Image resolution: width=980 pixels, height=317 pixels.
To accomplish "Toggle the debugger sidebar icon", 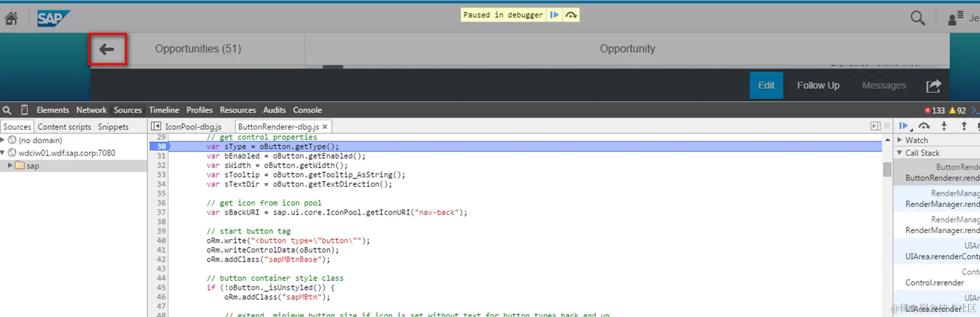I will pyautogui.click(x=875, y=126).
